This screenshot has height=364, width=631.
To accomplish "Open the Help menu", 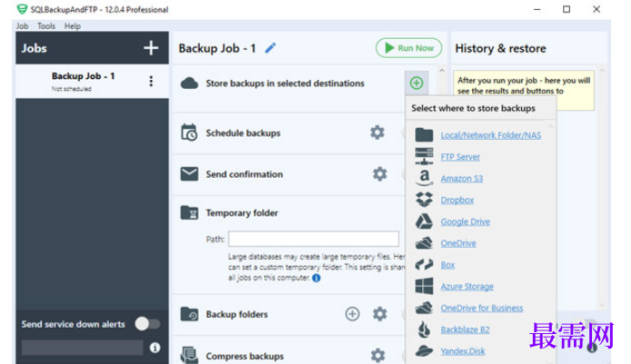I will coord(73,26).
